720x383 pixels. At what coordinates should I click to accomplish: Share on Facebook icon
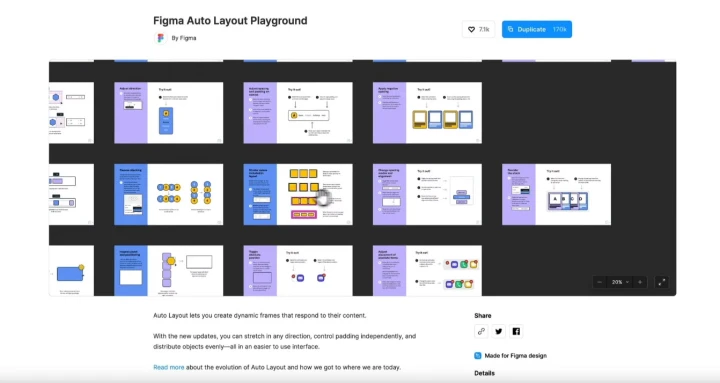516,331
